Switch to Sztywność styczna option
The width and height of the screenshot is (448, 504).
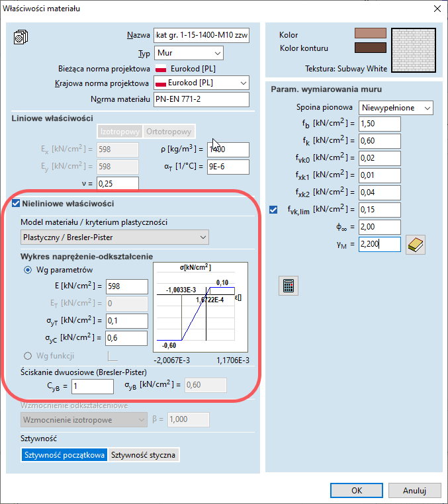144,455
